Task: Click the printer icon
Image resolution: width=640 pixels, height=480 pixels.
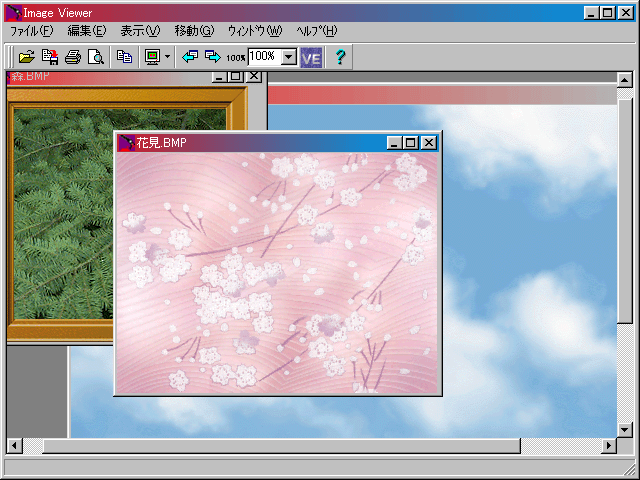Action: [x=73, y=57]
